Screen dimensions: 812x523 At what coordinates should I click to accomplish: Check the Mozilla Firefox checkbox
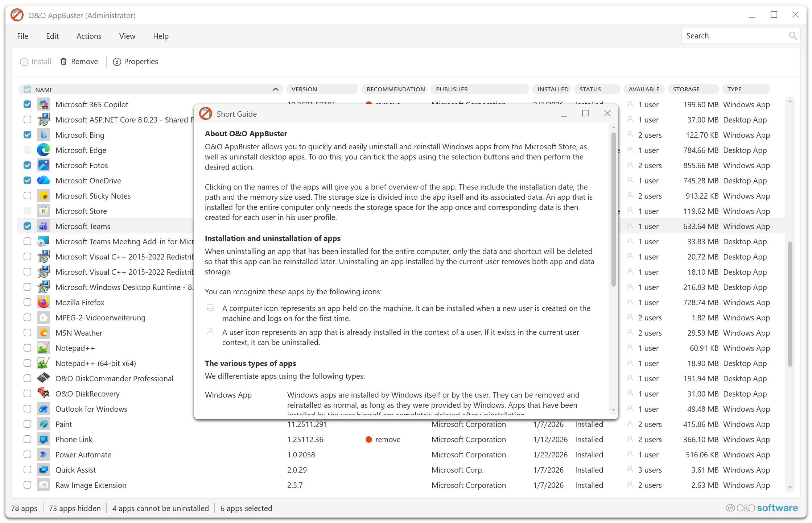tap(28, 302)
